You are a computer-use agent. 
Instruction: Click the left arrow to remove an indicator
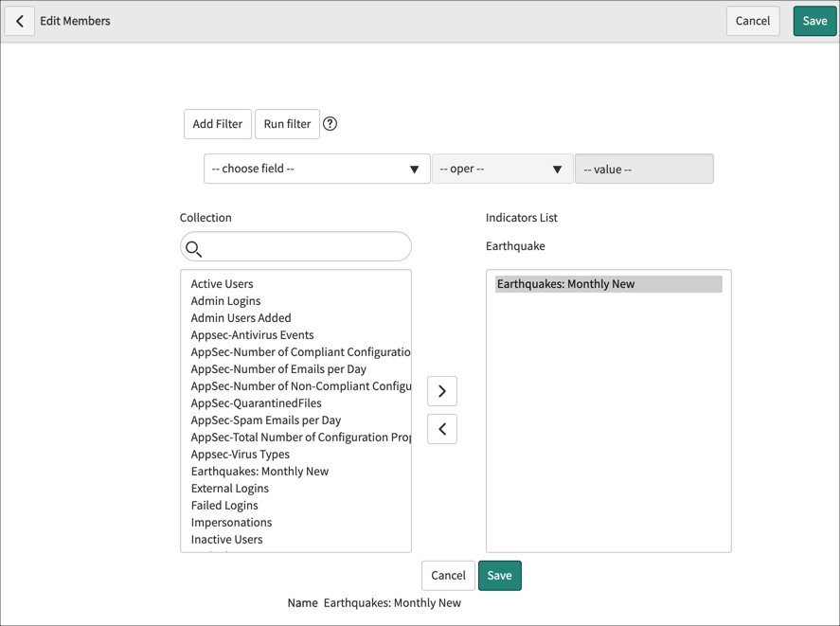(x=441, y=428)
